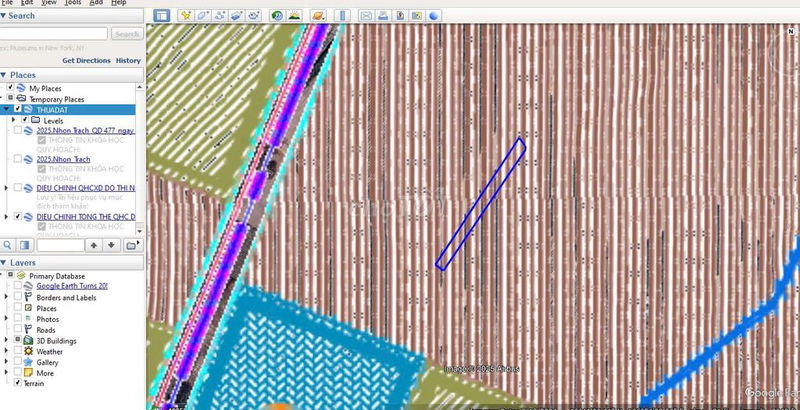The height and width of the screenshot is (410, 800).
Task: Toggle the sidebar panel icon
Action: point(162,16)
